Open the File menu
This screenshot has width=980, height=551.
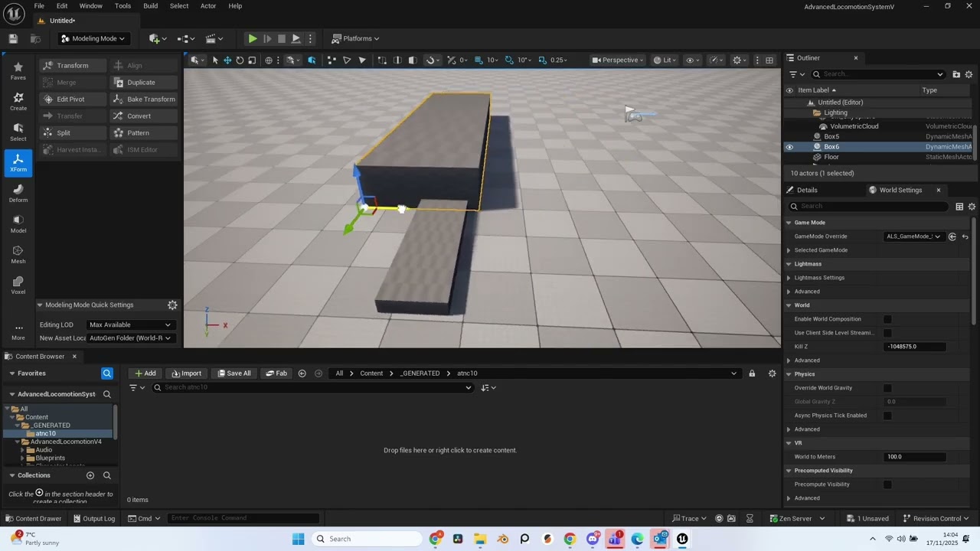click(x=39, y=6)
